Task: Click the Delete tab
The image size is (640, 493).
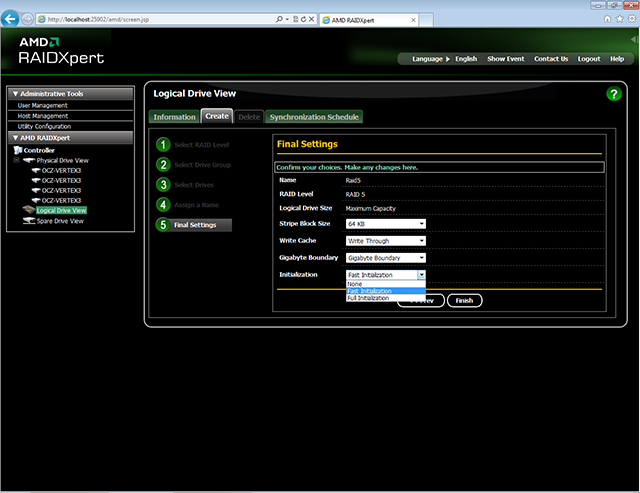Action: tap(249, 117)
